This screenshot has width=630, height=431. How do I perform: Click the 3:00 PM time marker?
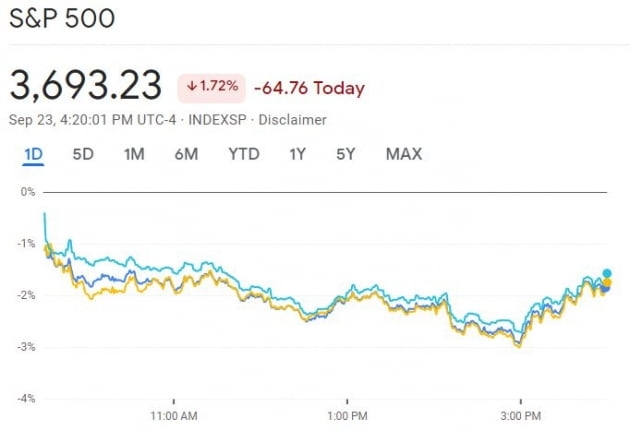[521, 415]
